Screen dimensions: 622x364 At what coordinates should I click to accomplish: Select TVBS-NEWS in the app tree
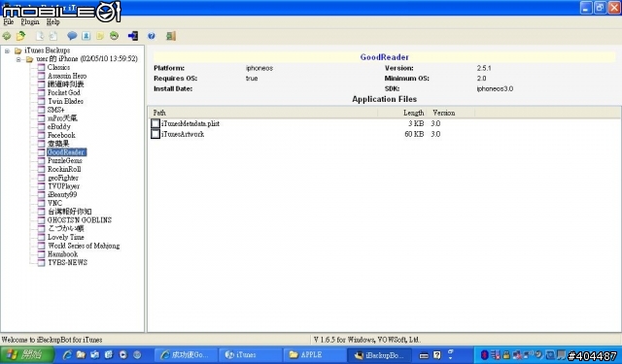67,262
